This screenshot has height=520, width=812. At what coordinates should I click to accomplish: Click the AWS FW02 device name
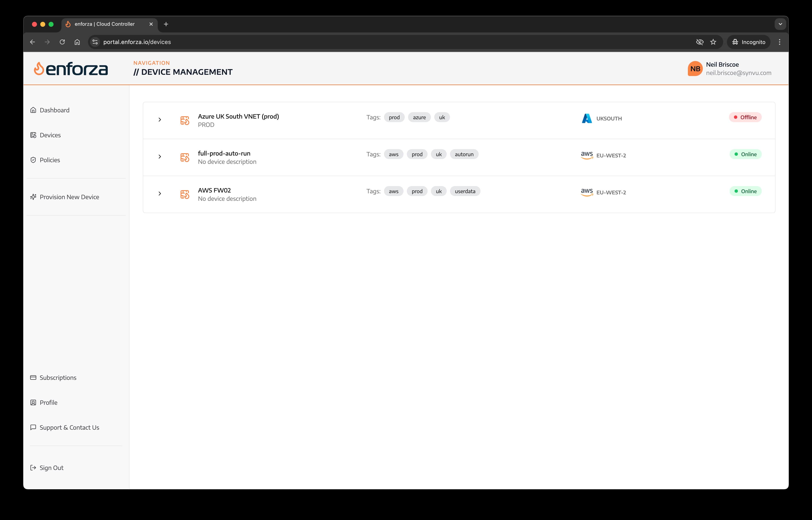coord(214,190)
